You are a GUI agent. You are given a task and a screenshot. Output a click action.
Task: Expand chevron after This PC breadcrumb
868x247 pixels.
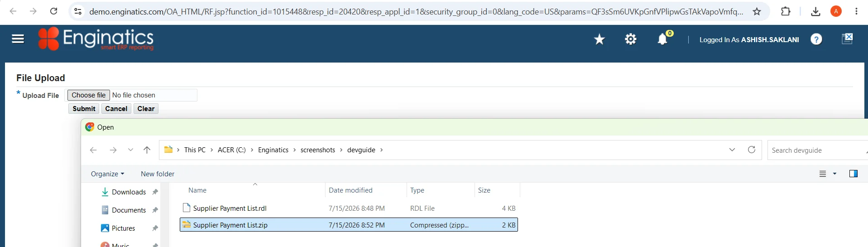(211, 150)
